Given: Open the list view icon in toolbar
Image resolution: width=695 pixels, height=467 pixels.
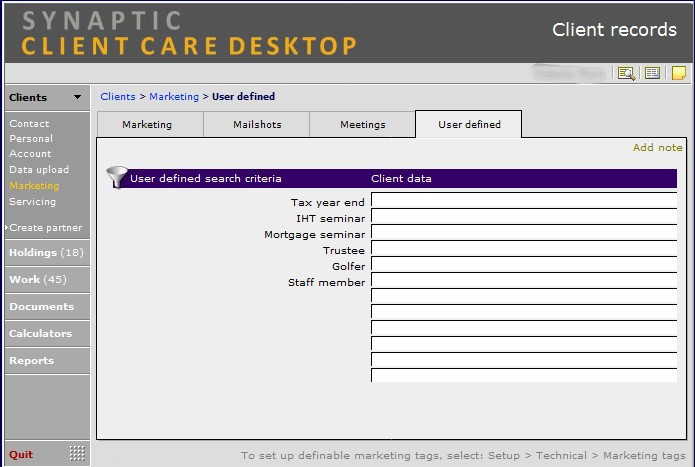Looking at the screenshot, I should click(652, 73).
